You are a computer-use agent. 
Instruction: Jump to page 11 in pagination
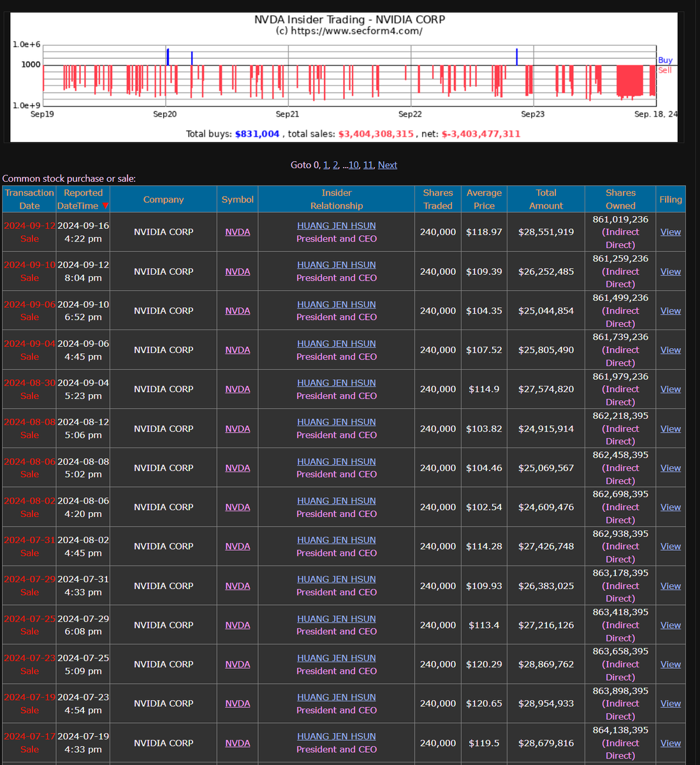368,165
